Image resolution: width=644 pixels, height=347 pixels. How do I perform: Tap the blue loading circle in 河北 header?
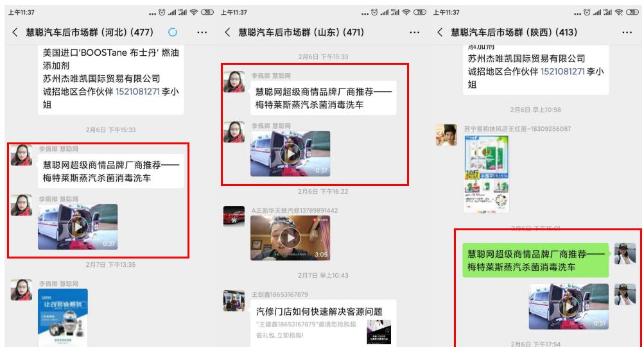[x=173, y=32]
